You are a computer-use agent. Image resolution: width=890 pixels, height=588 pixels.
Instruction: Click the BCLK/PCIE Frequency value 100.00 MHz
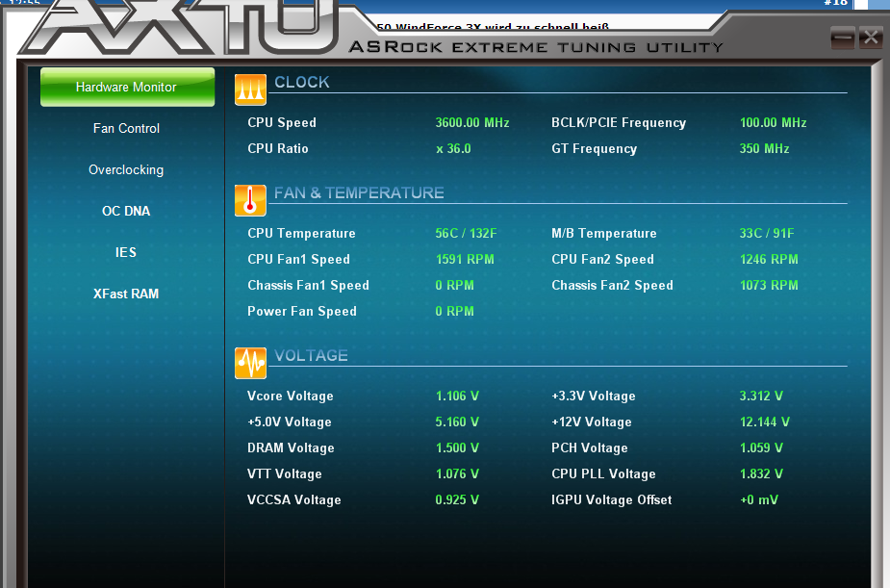pyautogui.click(x=773, y=122)
